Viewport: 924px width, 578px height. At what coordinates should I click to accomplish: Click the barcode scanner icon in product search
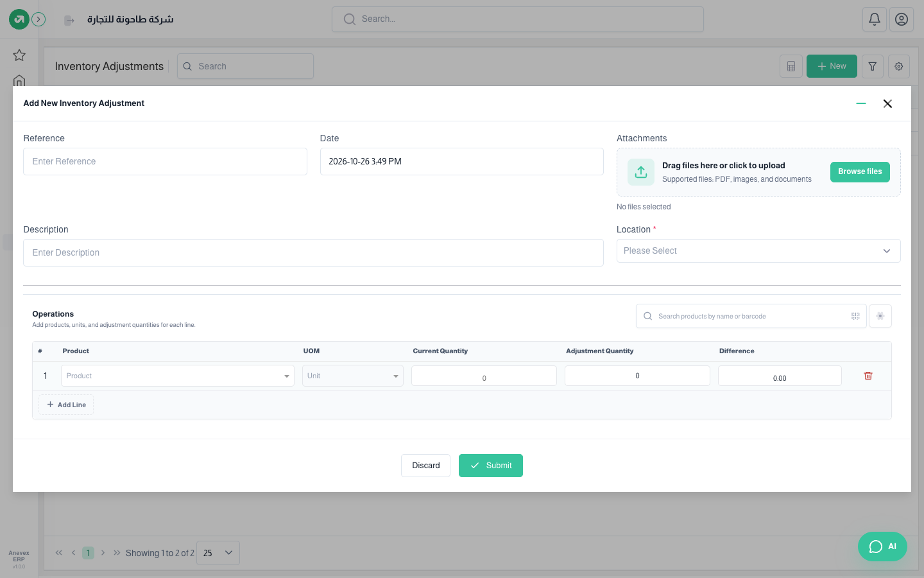tap(855, 316)
